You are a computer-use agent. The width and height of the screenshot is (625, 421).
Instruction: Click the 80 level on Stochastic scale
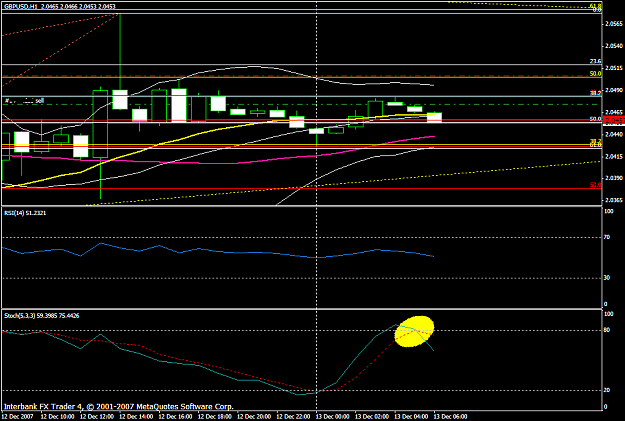point(607,330)
